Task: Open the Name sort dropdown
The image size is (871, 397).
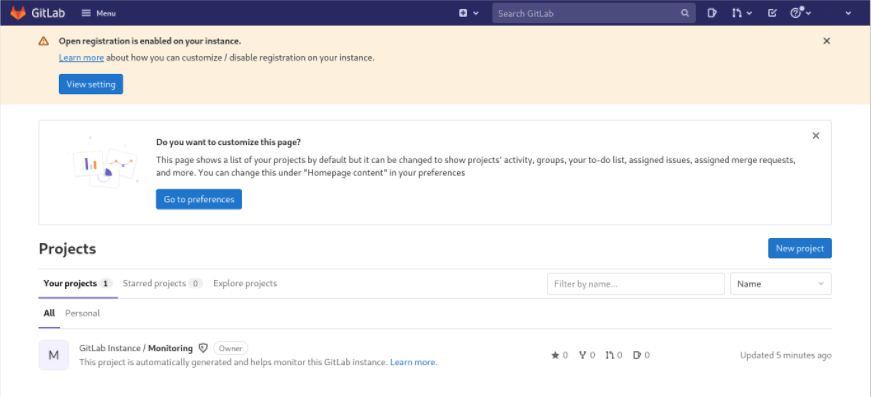Action: (x=781, y=284)
